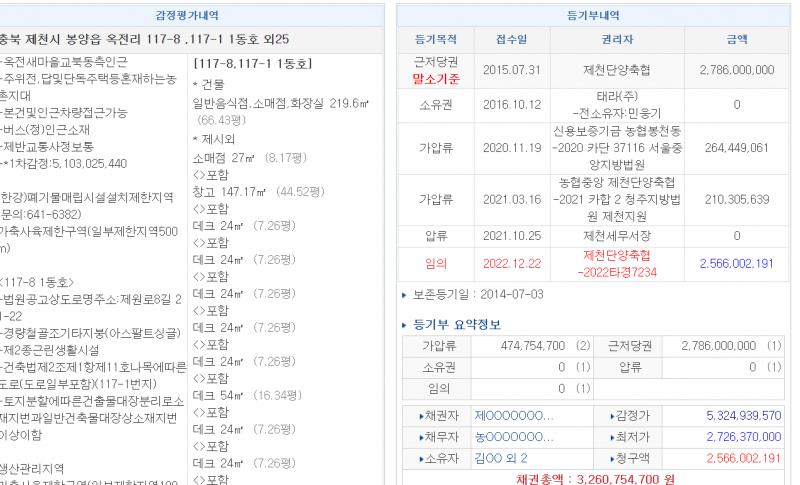
Task: Click the 등기부내역 panel header
Action: point(593,16)
